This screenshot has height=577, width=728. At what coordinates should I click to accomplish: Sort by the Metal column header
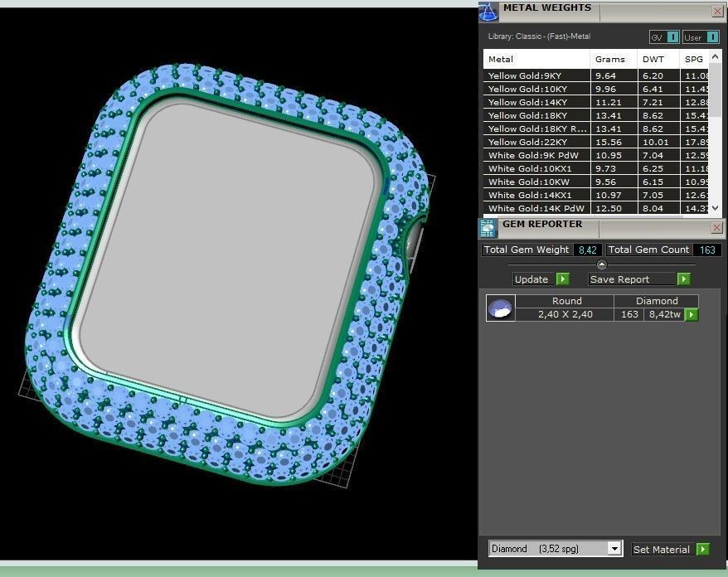(x=536, y=59)
